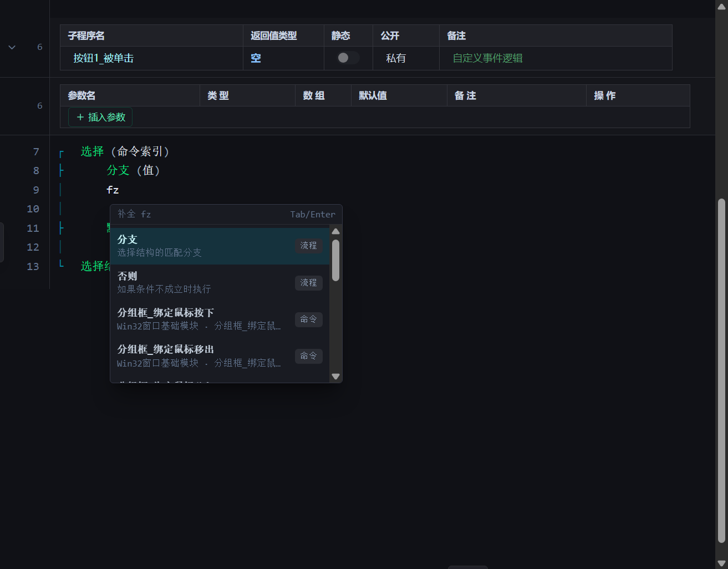This screenshot has height=569, width=728.
Task: Click the return type value 空
Action: (256, 58)
